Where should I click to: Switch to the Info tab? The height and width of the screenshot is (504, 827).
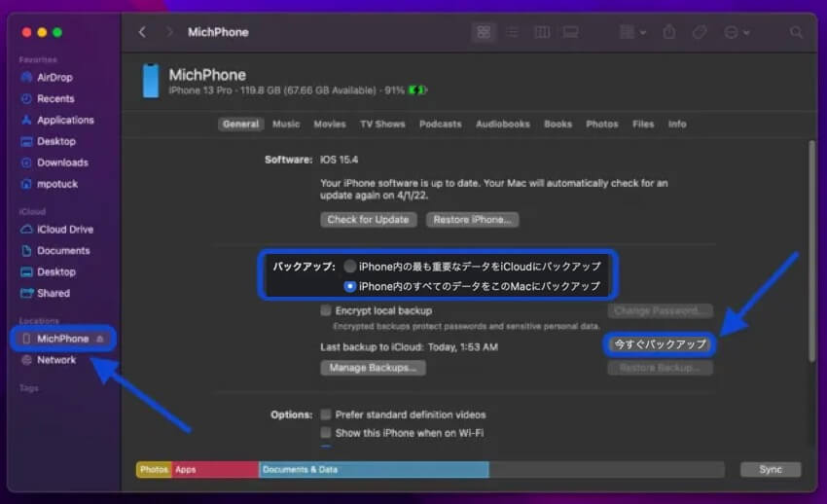677,124
